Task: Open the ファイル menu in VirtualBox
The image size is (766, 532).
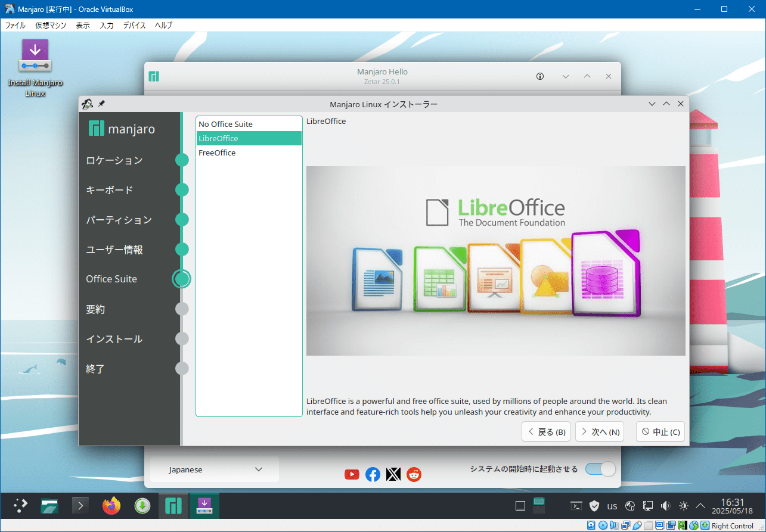Action: [x=15, y=25]
